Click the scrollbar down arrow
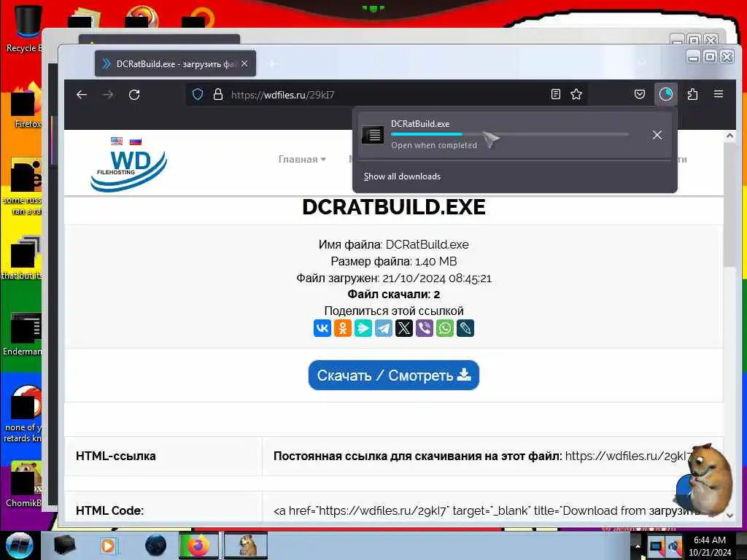 (x=729, y=516)
